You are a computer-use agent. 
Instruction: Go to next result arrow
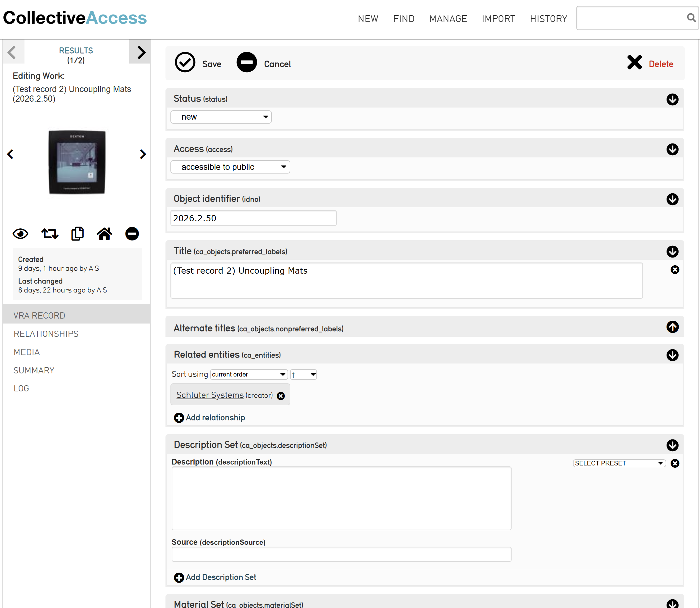coord(140,52)
